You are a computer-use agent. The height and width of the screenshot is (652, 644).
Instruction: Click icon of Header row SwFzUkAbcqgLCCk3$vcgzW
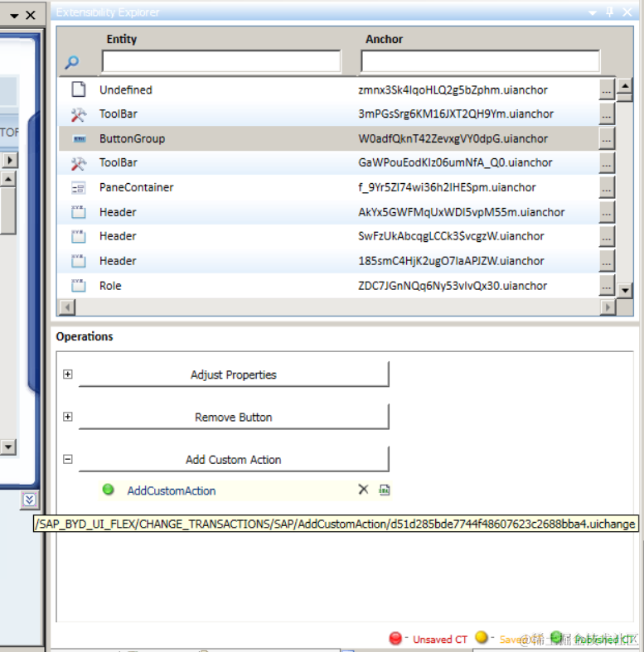point(78,237)
